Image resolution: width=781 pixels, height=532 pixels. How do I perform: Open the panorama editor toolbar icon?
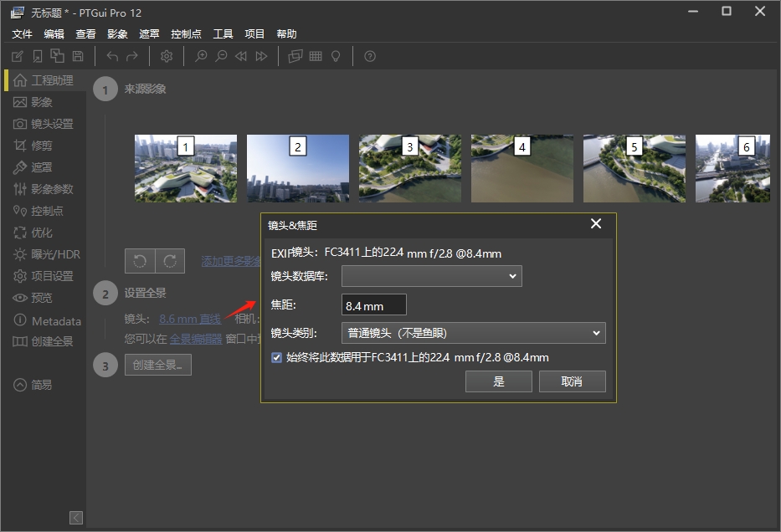point(295,56)
